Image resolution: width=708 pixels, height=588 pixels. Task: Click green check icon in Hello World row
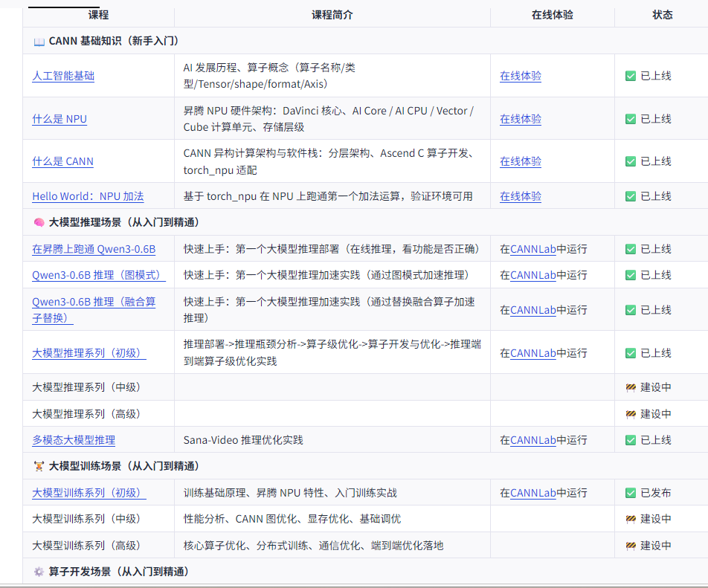coord(631,196)
